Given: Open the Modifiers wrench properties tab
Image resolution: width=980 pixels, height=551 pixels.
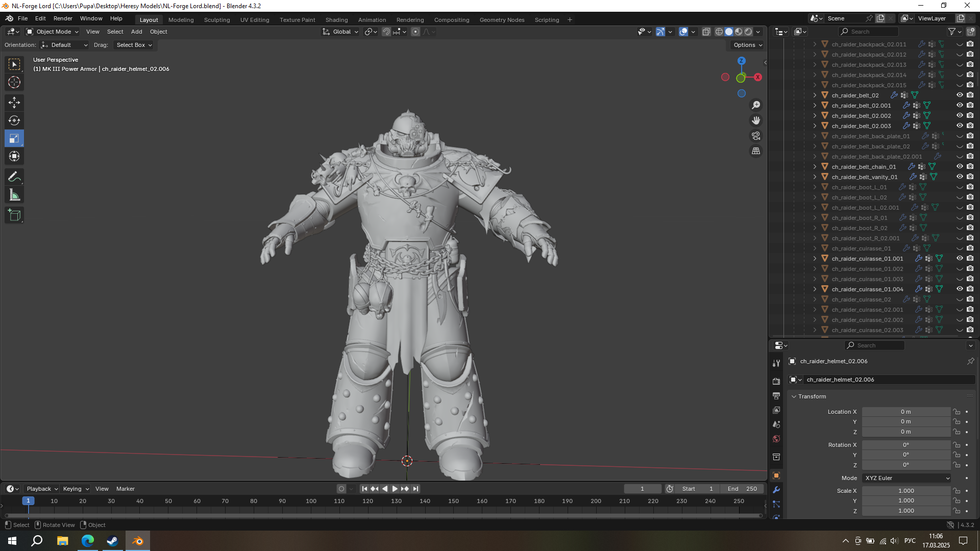Looking at the screenshot, I should tap(776, 490).
